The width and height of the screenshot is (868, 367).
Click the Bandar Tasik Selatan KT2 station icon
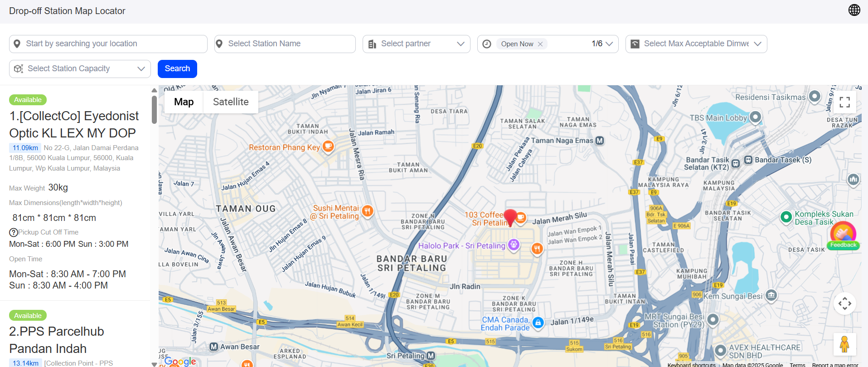coord(736,163)
